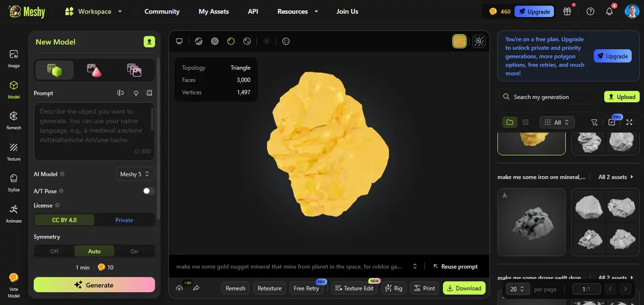Viewport: 644px width, 305px height.
Task: Select the Image tool in left sidebar
Action: (13, 57)
